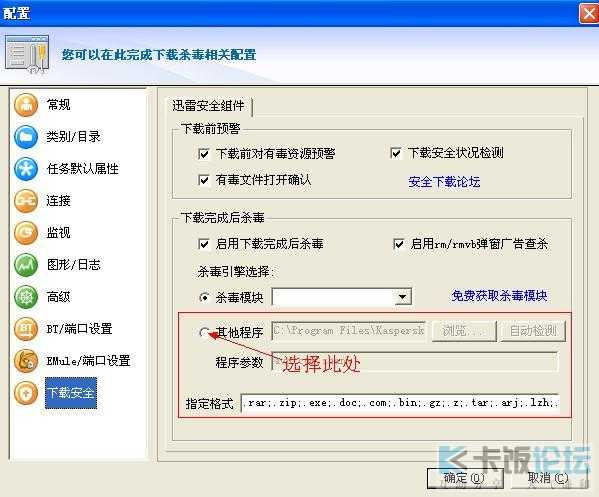Toggle 有毒文件打开确认 checkbox
The image size is (599, 497).
click(x=204, y=180)
